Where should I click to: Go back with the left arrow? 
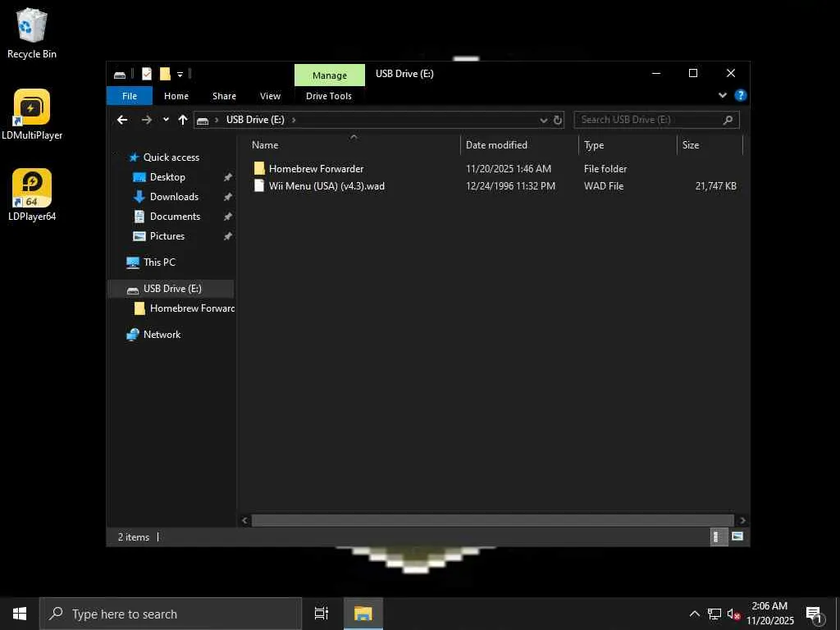pos(122,120)
